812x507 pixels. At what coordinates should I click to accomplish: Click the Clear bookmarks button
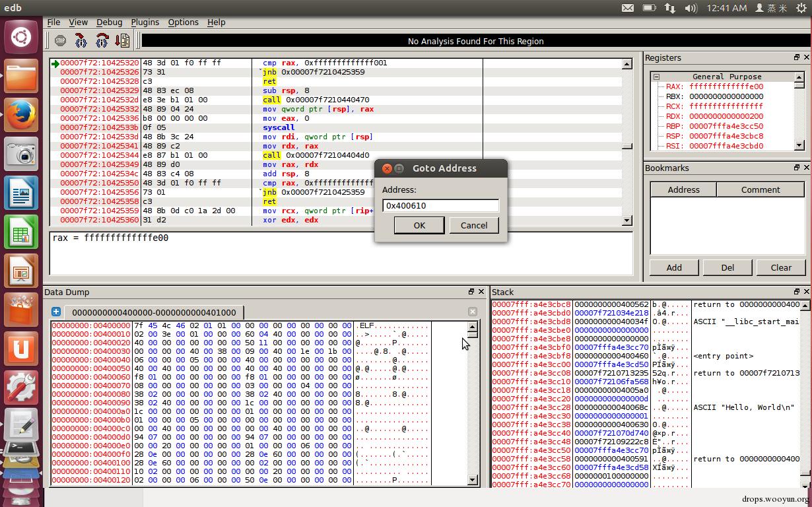pyautogui.click(x=781, y=267)
